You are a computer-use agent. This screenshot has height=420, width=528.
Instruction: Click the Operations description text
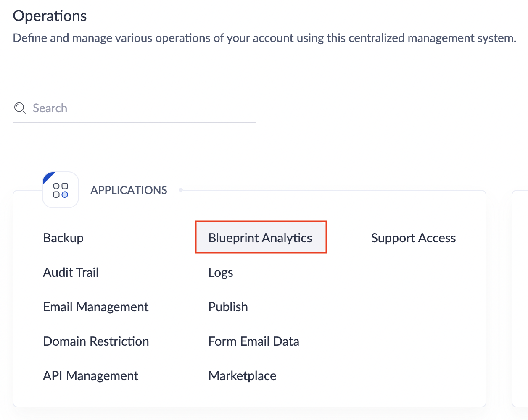click(x=264, y=38)
